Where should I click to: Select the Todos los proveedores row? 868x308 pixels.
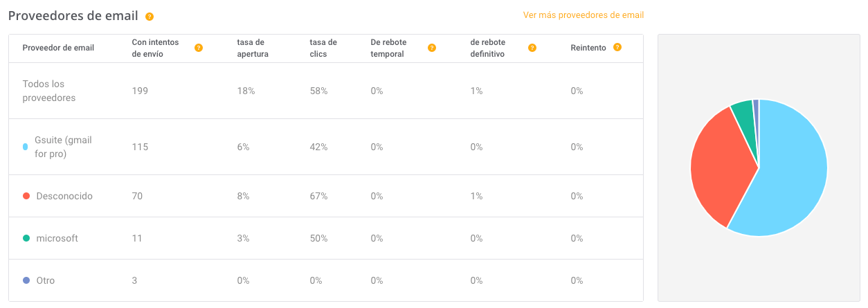click(x=49, y=91)
